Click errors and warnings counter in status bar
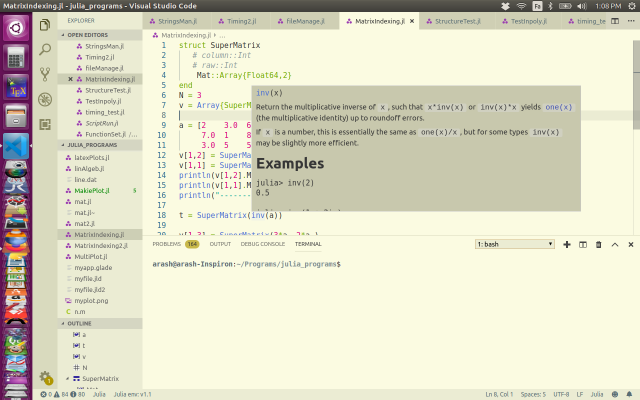Screen dimensions: 640x400 coord(63,394)
